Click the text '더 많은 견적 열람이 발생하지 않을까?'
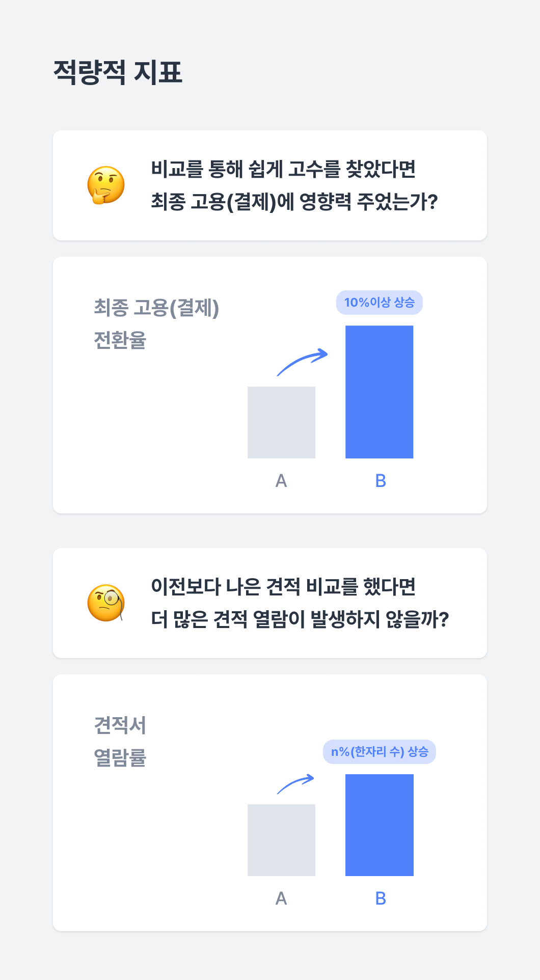Viewport: 540px width, 980px height. [300, 619]
